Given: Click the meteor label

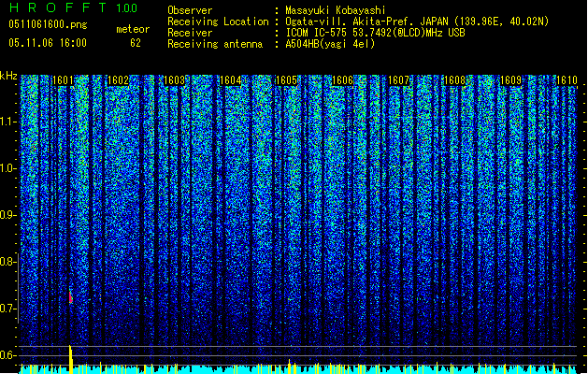Looking at the screenshot, I should coord(133,29).
